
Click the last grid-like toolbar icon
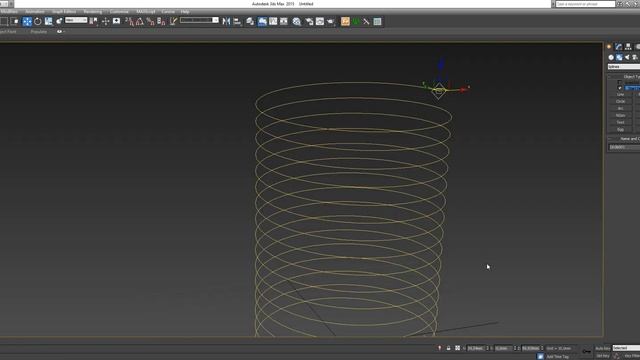378,21
